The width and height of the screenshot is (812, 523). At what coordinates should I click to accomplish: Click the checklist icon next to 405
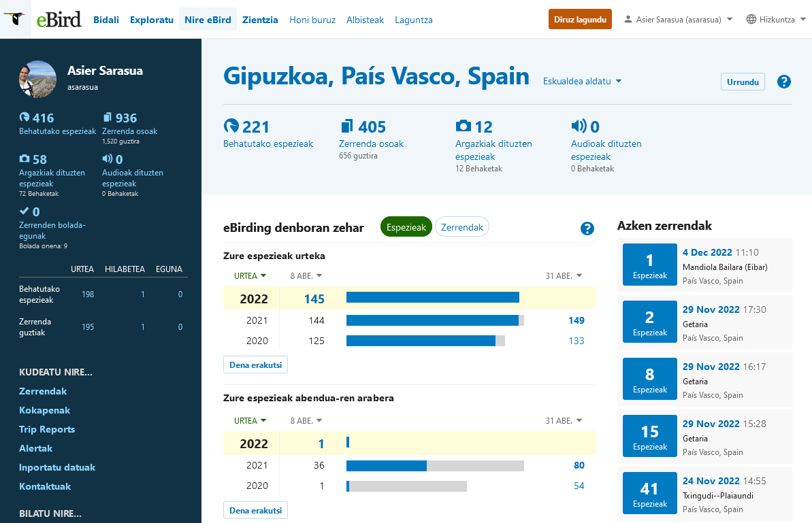click(347, 126)
